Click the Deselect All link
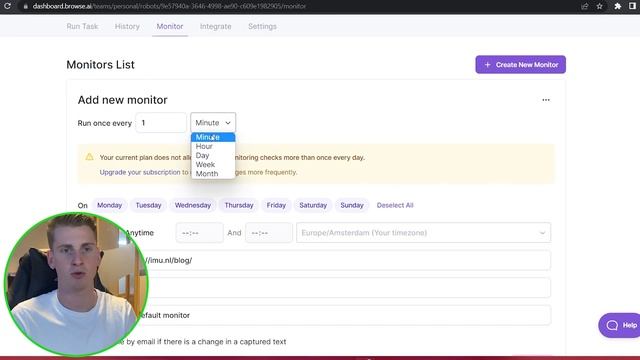 (395, 205)
